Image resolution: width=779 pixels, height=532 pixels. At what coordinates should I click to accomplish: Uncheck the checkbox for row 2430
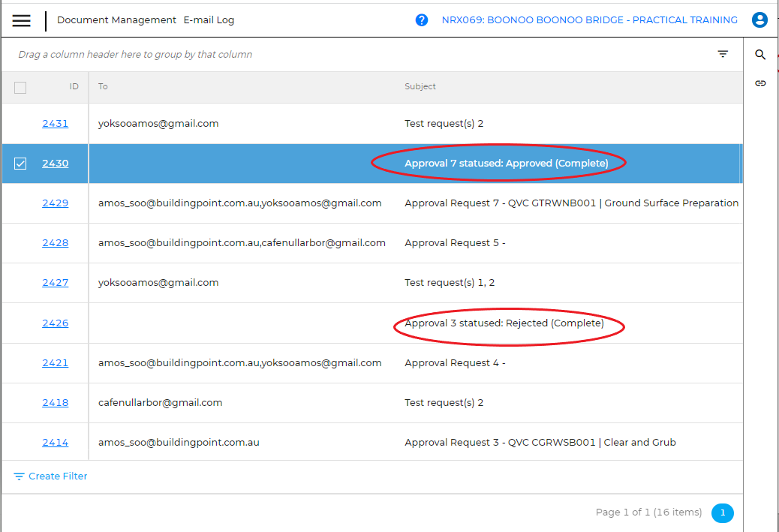[x=20, y=164]
